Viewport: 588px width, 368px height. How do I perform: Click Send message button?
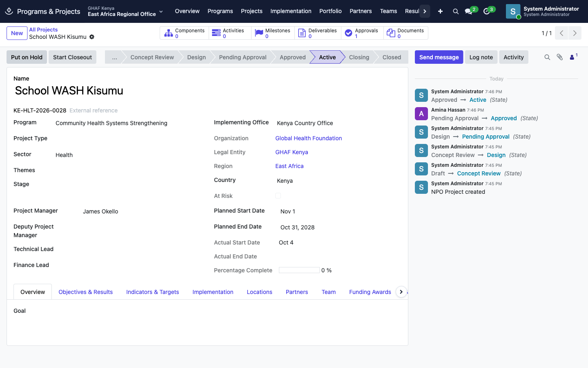pos(439,57)
